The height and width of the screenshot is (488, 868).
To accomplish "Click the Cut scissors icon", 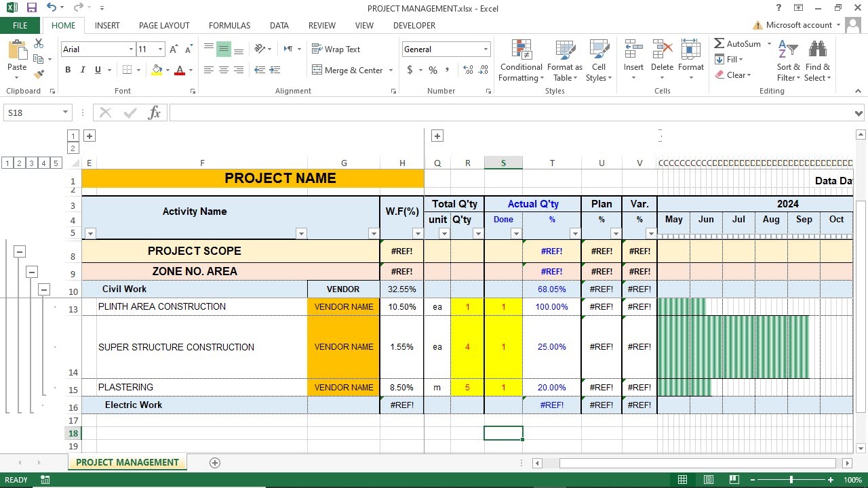I will [x=39, y=43].
